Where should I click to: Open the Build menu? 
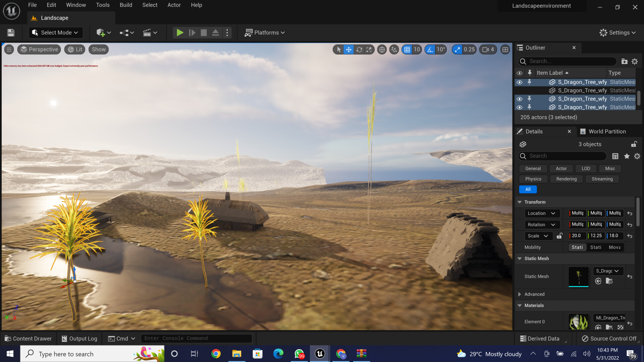coord(126,5)
